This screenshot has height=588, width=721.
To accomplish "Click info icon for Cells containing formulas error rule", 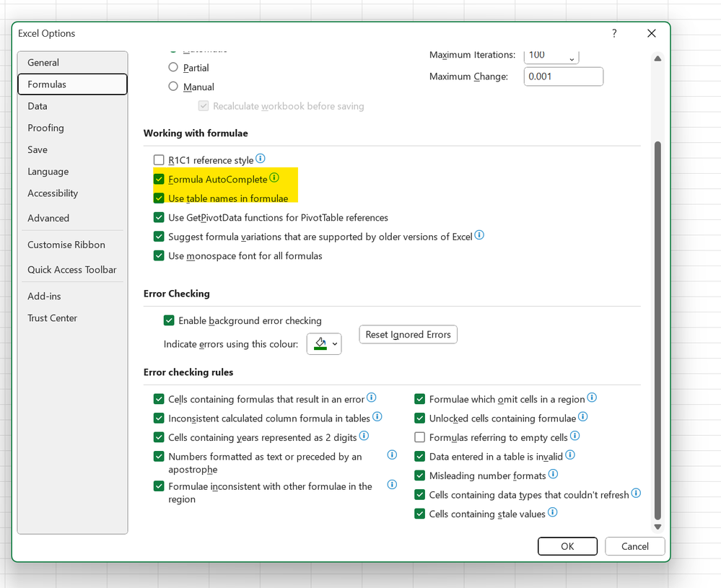I will [372, 398].
